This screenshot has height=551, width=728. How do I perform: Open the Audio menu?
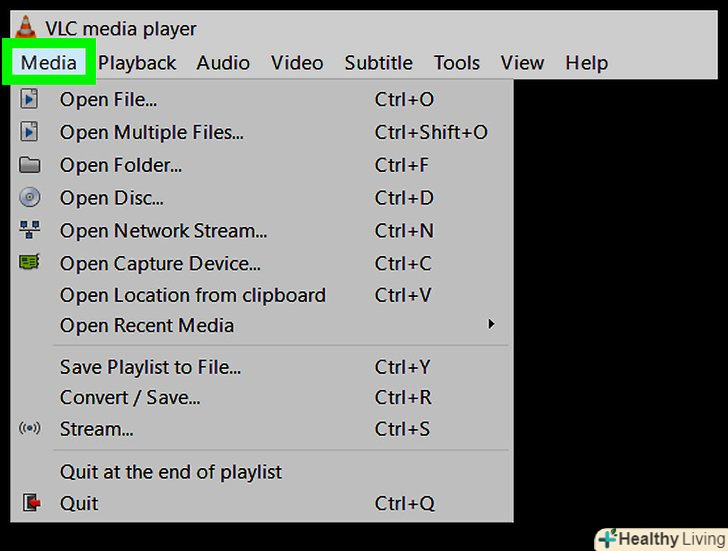tap(223, 63)
